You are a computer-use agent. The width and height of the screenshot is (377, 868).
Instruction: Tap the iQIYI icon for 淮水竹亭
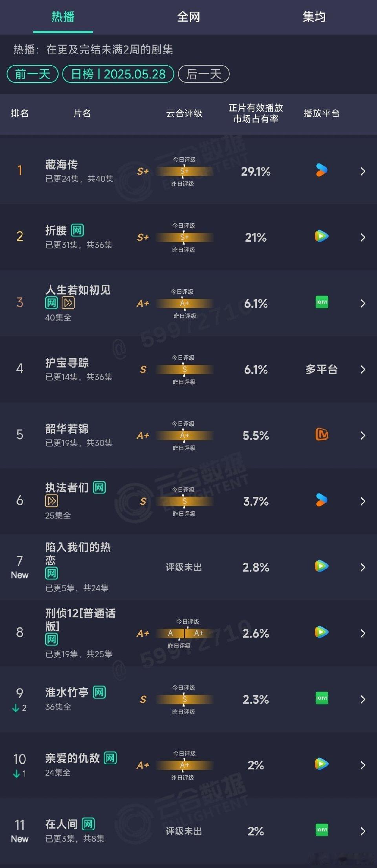tap(322, 698)
